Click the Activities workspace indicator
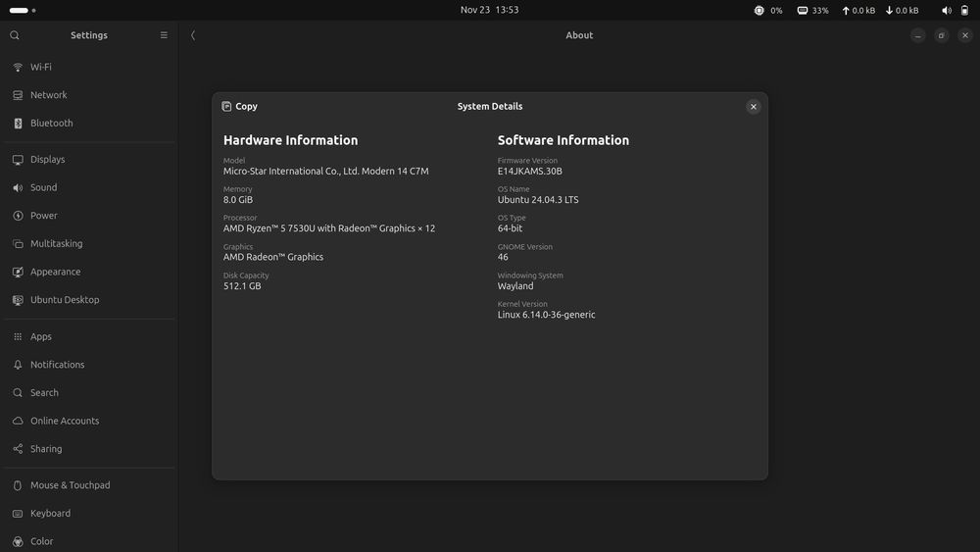Image resolution: width=980 pixels, height=552 pixels. coord(23,10)
